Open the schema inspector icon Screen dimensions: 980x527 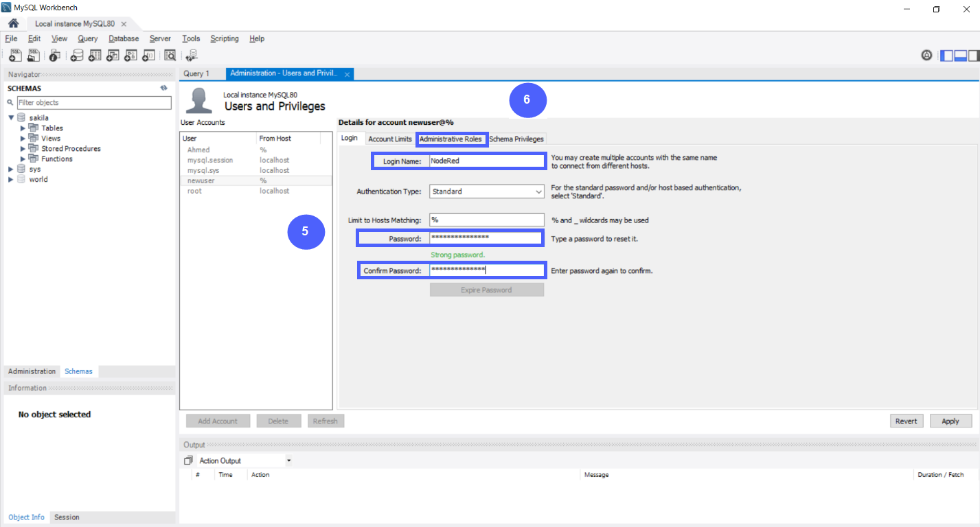55,56
